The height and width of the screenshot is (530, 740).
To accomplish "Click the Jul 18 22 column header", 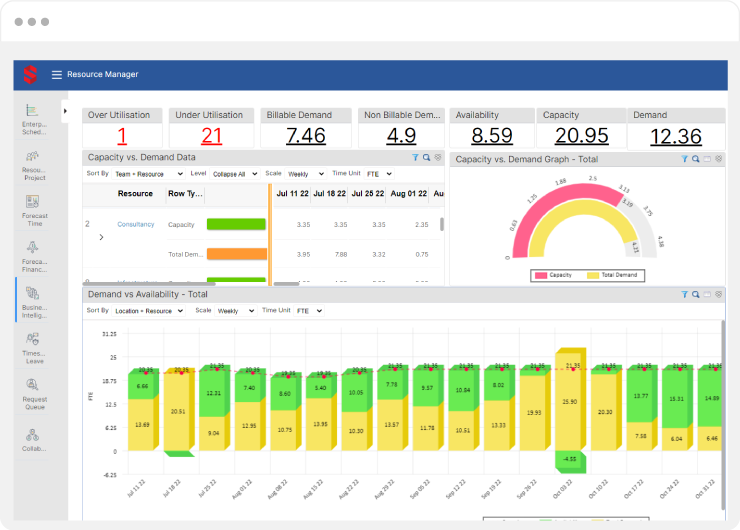I will (329, 194).
